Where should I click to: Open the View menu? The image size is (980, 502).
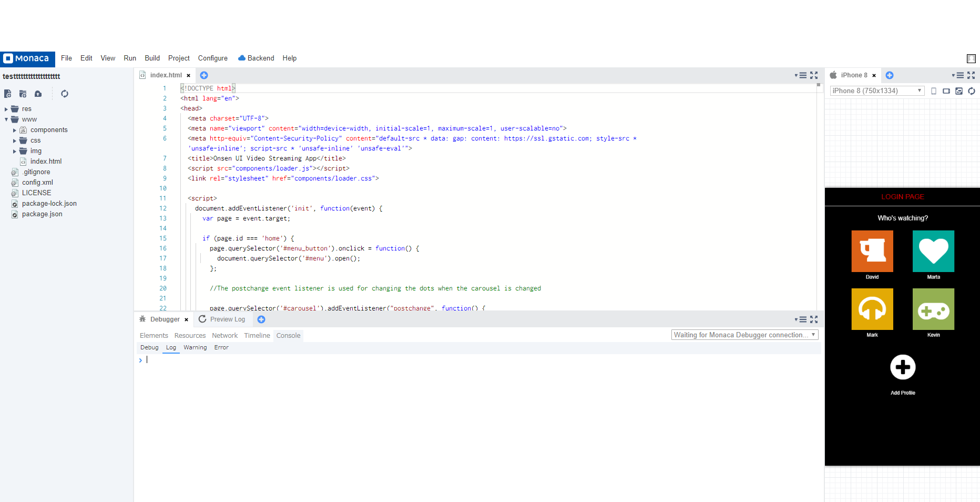(x=108, y=58)
